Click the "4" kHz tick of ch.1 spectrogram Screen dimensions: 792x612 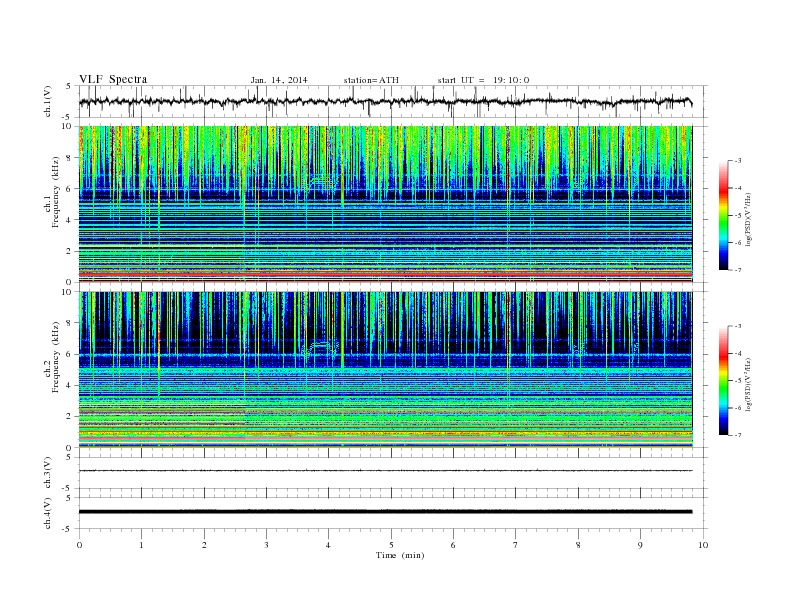click(69, 220)
